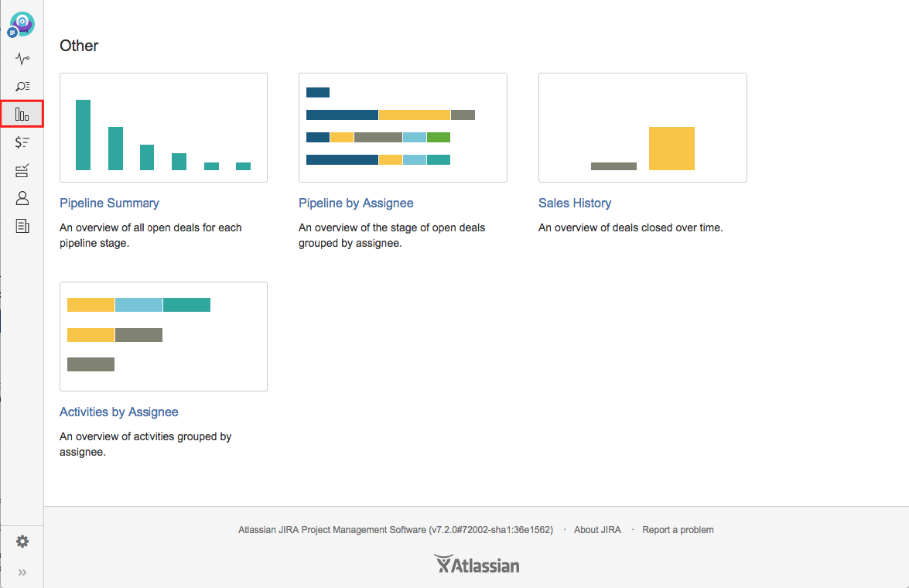Click the project avatar logo in sidebar
909x588 pixels.
point(22,24)
